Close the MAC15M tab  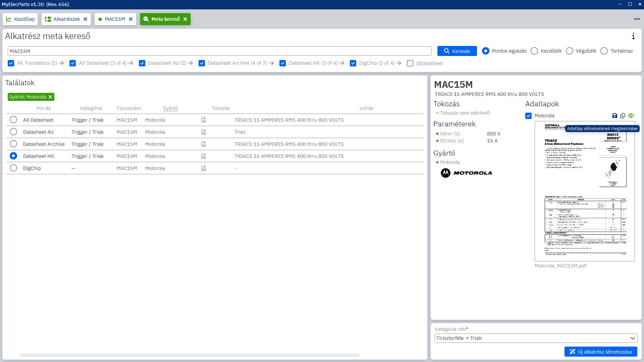(131, 19)
